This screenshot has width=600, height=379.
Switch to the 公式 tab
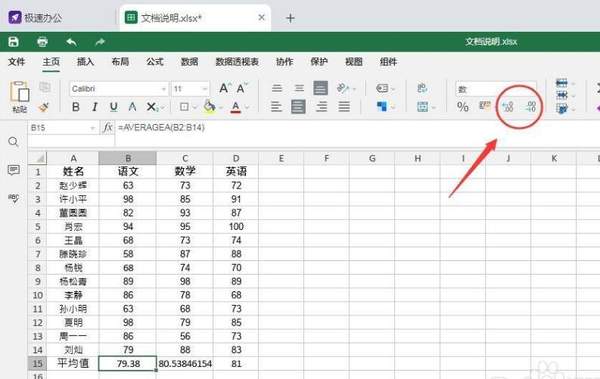point(155,62)
